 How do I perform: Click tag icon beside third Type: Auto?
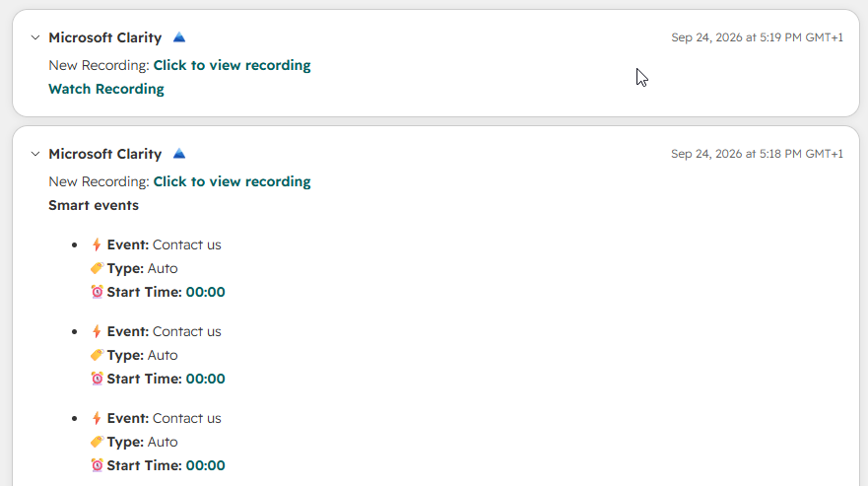tap(97, 443)
